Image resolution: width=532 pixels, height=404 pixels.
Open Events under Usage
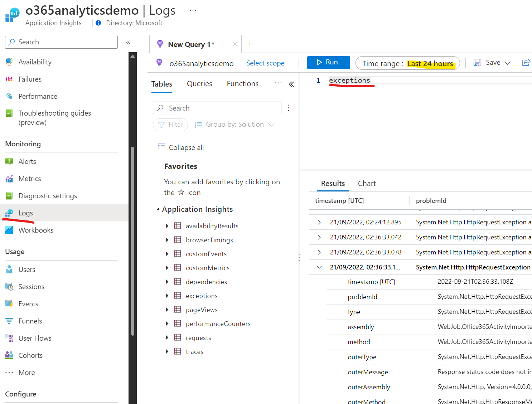click(x=28, y=304)
